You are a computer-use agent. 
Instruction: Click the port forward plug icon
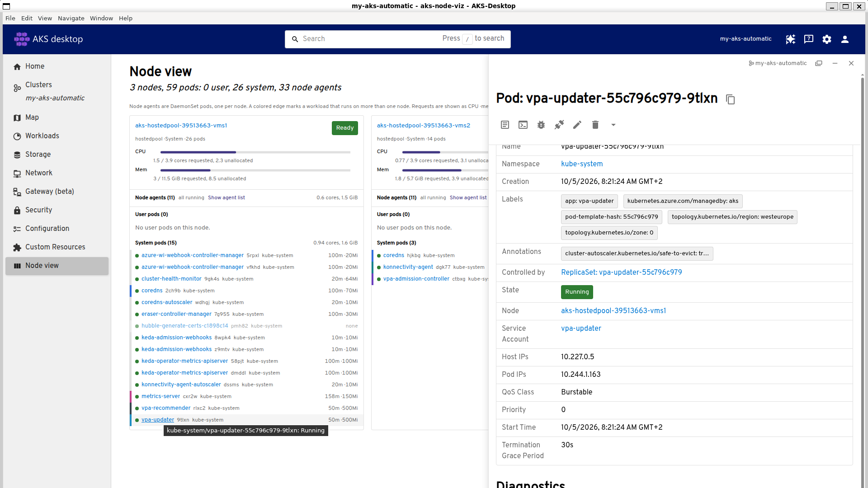[559, 125]
